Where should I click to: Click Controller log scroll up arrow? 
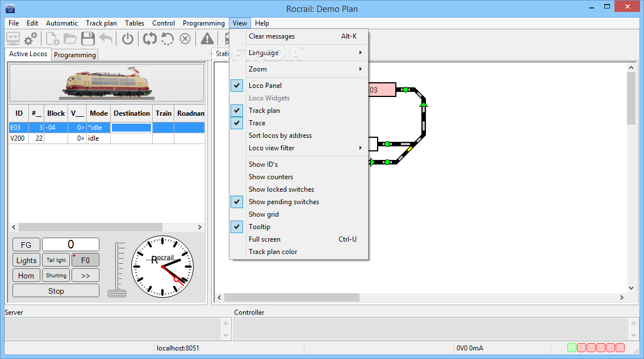633,323
